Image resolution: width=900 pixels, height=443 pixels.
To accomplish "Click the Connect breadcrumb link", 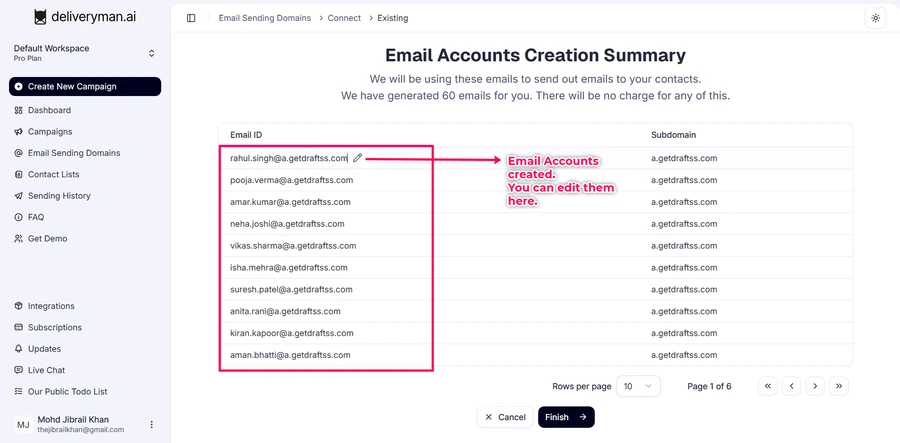I will (x=344, y=18).
